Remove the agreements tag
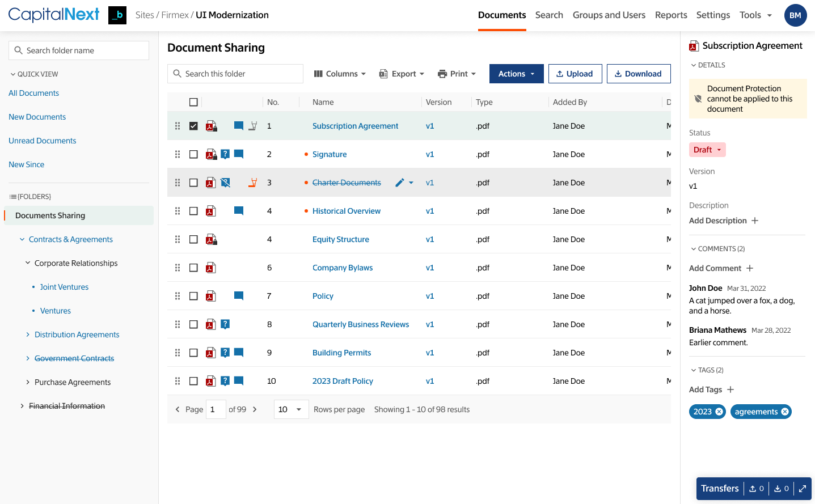Image resolution: width=815 pixels, height=504 pixels. tap(785, 412)
